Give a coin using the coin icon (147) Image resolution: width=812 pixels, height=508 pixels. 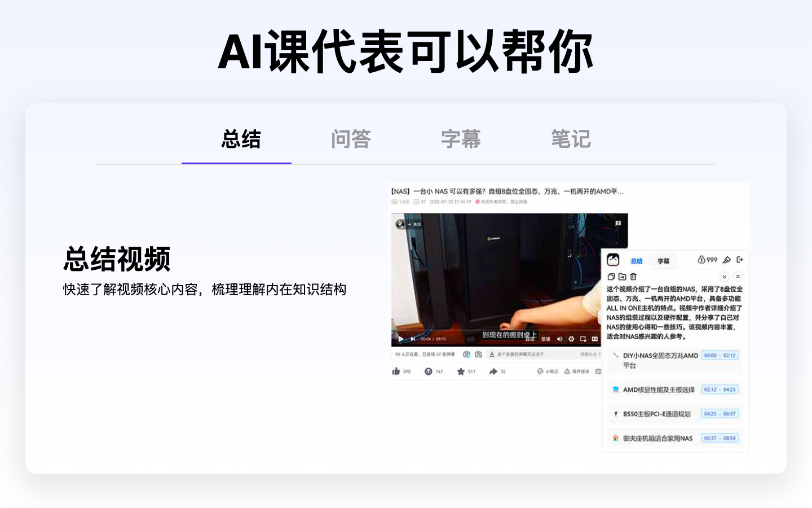tap(429, 371)
